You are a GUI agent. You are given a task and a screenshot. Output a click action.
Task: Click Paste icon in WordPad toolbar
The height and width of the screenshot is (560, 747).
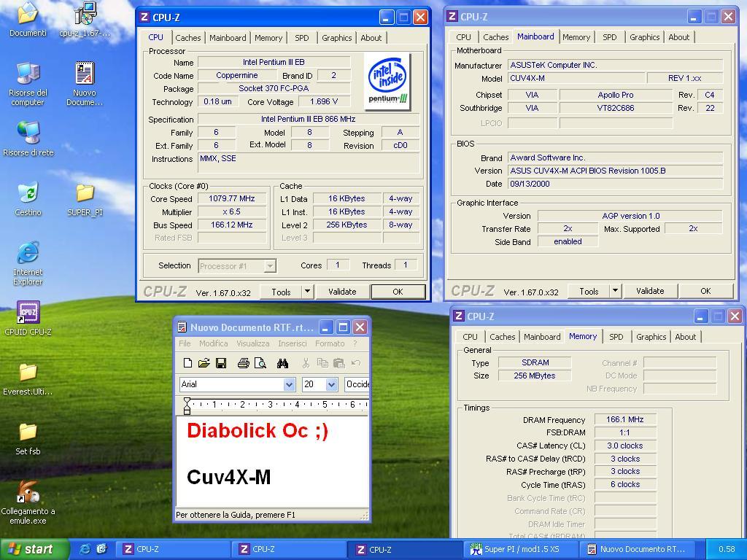pos(338,363)
